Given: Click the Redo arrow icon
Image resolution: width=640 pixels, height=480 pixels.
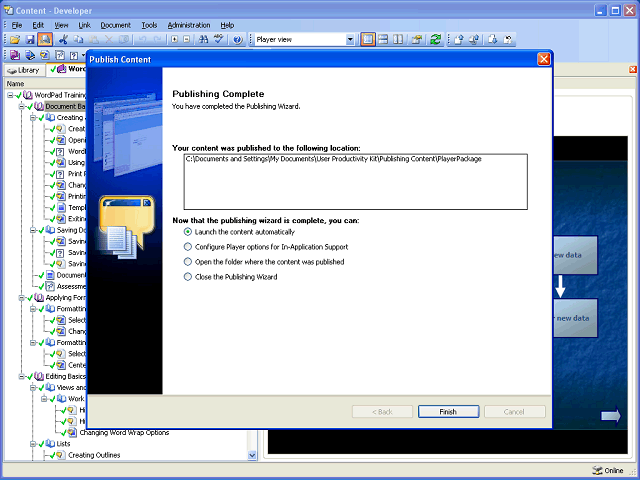Looking at the screenshot, I should [x=158, y=40].
